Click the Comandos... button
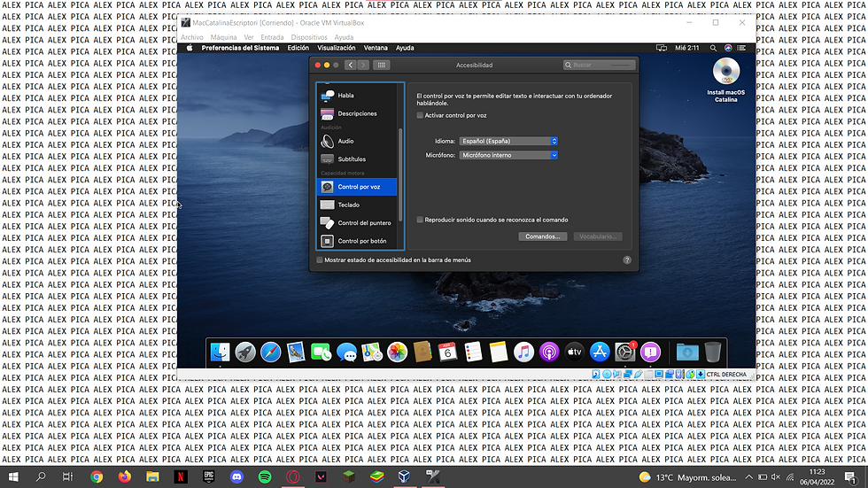This screenshot has height=488, width=868. pos(542,236)
